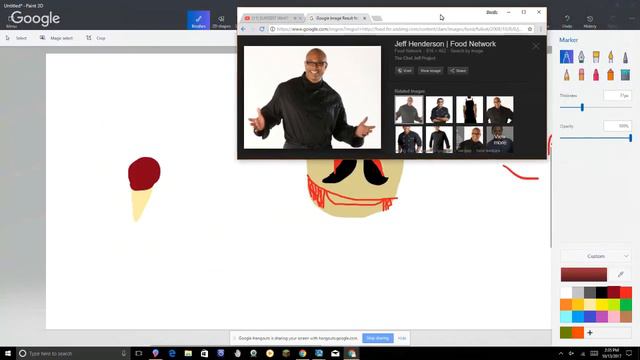
Task: Click the Undo button in Paint 3D
Action: pyautogui.click(x=567, y=21)
